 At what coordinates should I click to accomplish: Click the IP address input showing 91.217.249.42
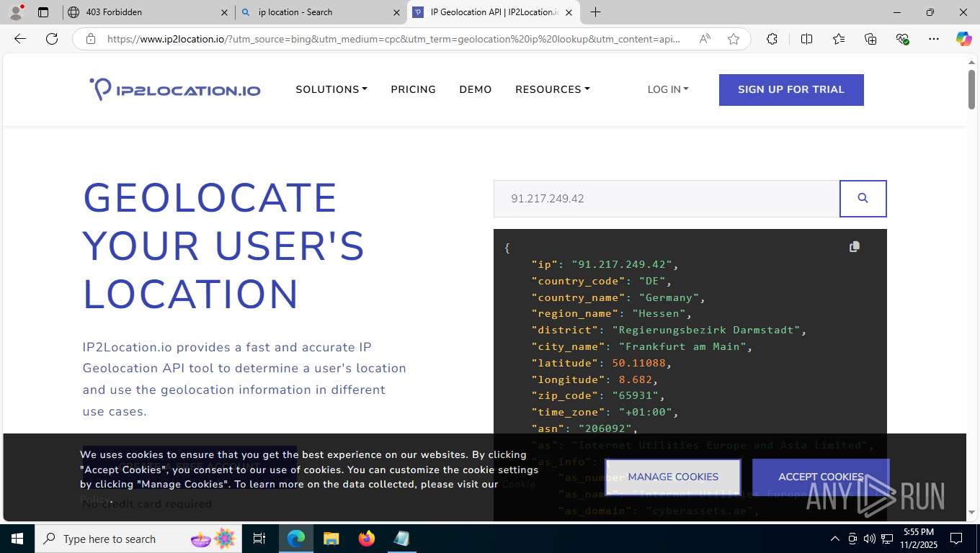pyautogui.click(x=667, y=198)
